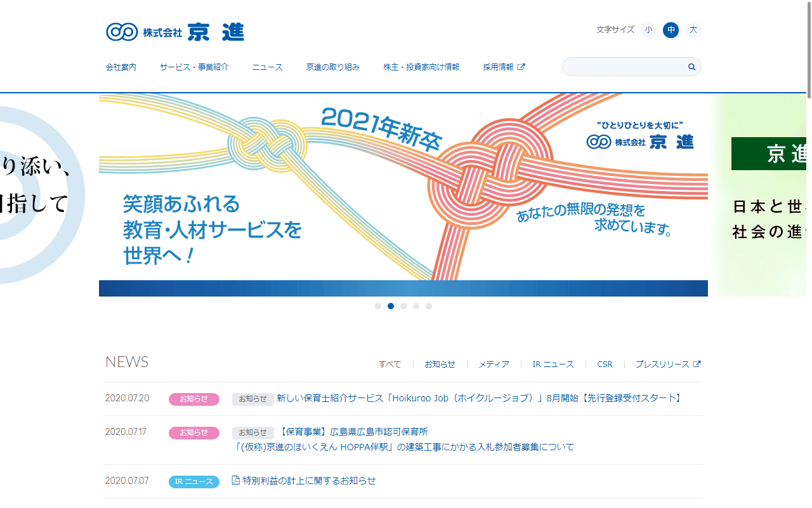
Task: Click the search magnifier icon
Action: (691, 67)
